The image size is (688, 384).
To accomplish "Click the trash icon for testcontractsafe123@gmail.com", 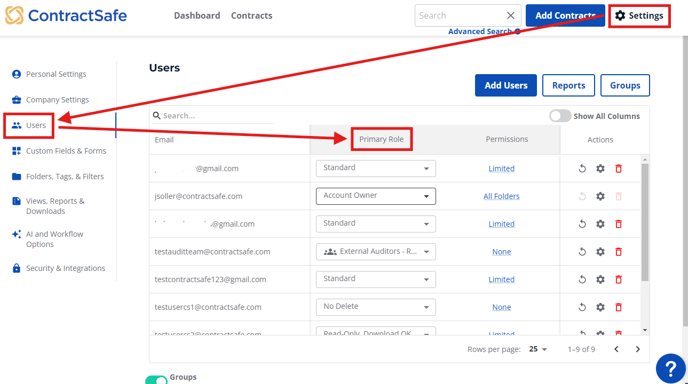I will coord(618,280).
